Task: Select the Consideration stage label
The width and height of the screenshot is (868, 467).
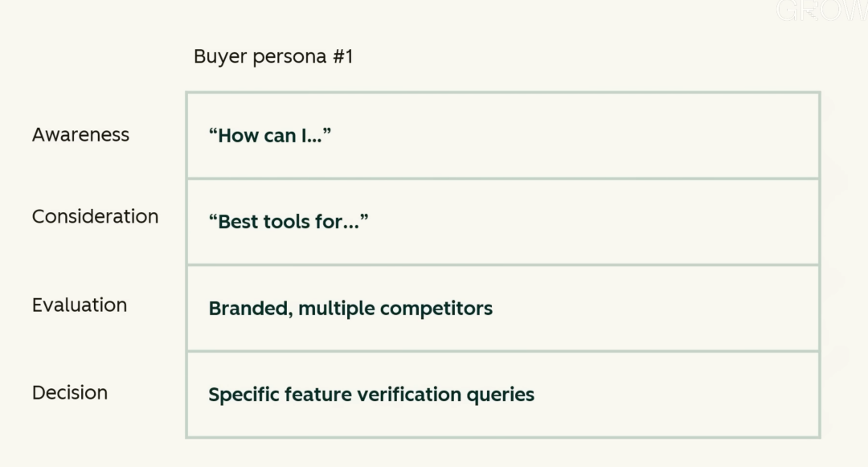Action: coord(95,217)
